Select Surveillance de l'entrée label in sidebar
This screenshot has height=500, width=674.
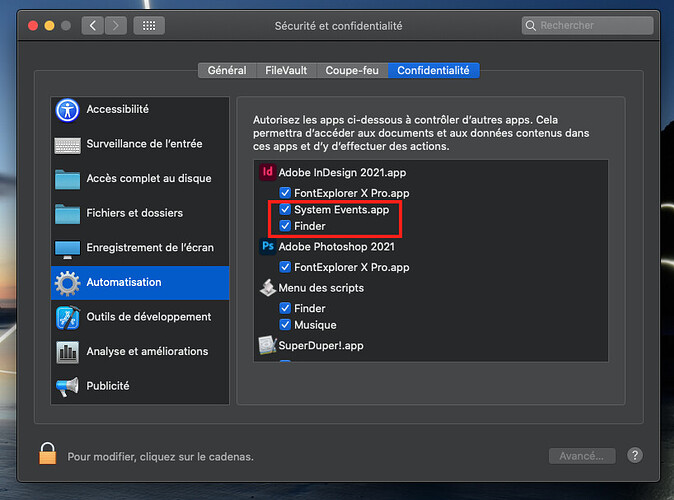pyautogui.click(x=144, y=144)
